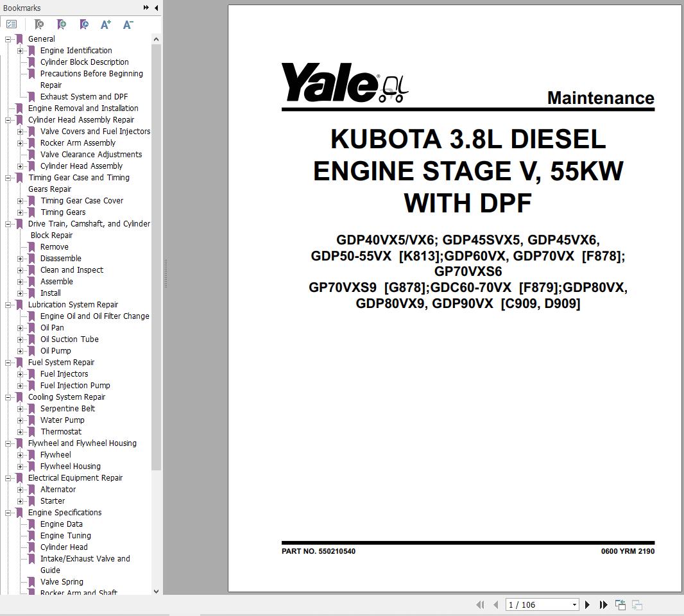
Task: Open the Engine Tuning bookmark
Action: tap(65, 536)
